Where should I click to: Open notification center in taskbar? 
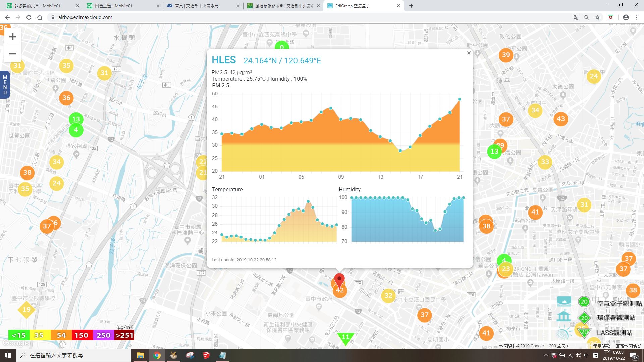634,356
